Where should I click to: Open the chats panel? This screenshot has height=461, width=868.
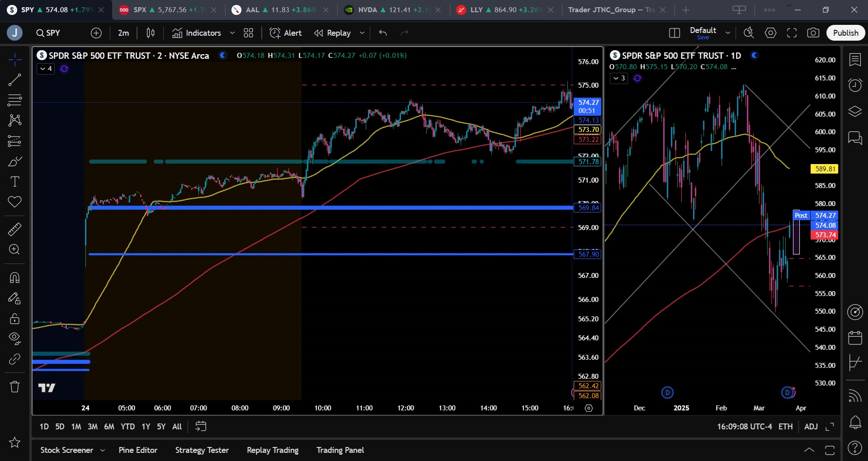pos(855,137)
